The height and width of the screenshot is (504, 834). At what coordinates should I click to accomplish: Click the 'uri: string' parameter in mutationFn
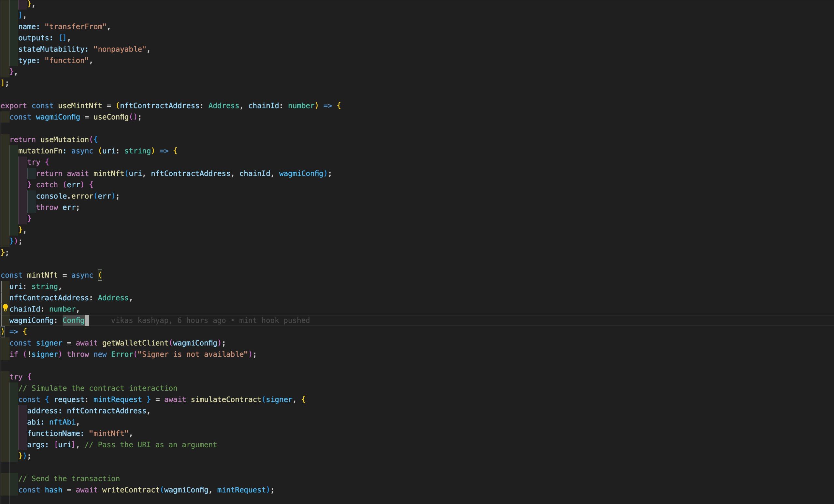tap(126, 151)
